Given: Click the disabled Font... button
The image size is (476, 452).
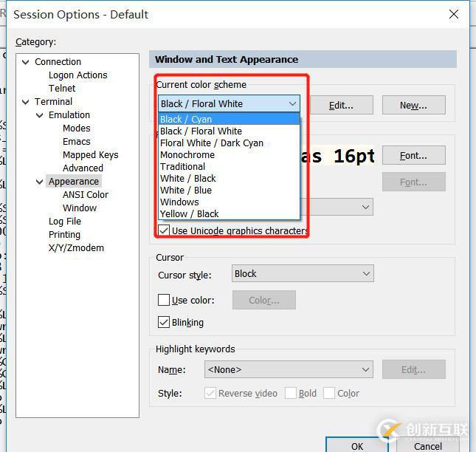Looking at the screenshot, I should [414, 182].
